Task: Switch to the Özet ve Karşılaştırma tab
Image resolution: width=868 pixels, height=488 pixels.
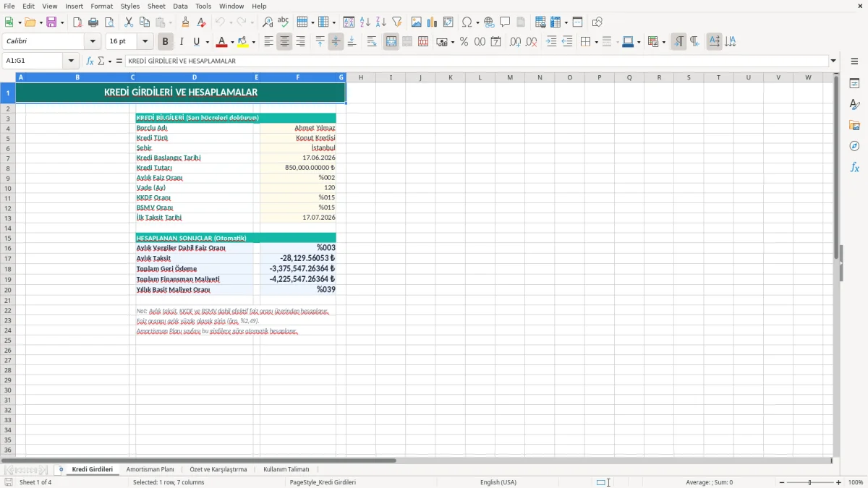Action: pos(218,469)
